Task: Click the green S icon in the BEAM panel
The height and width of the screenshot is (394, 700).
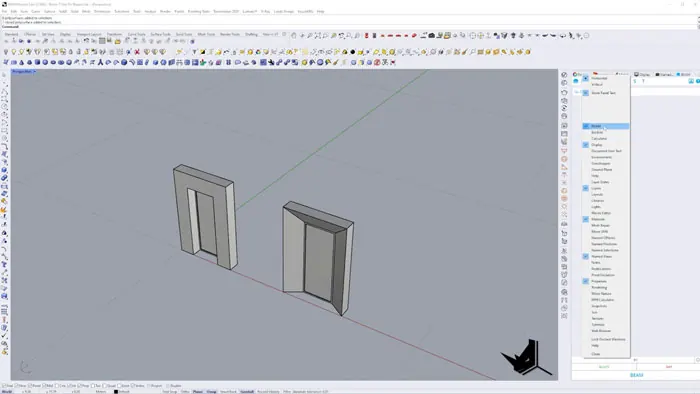Action: pyautogui.click(x=635, y=81)
